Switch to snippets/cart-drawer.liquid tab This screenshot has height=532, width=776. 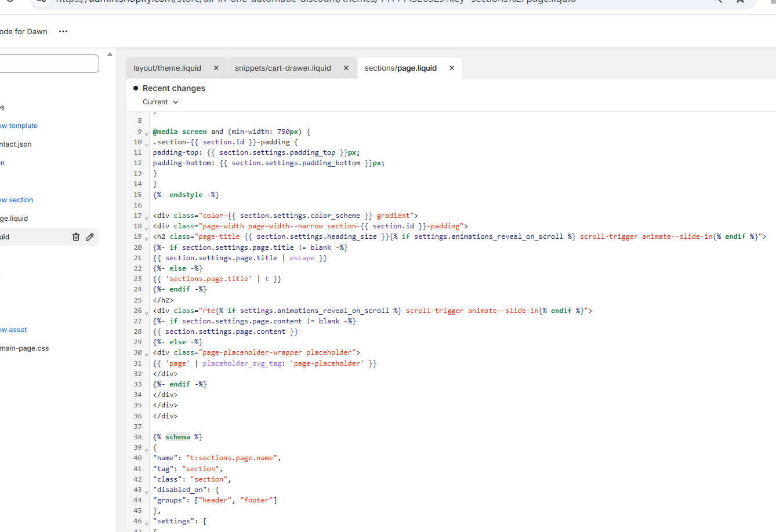point(283,68)
